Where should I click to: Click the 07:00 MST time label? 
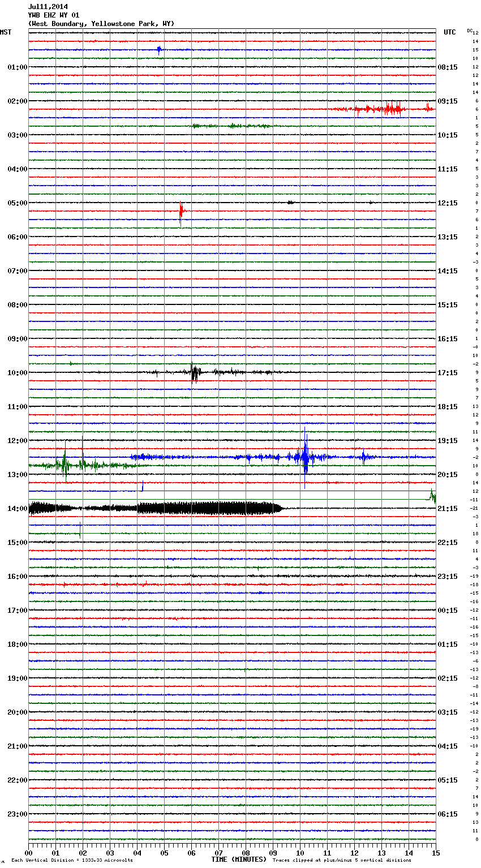coord(17,271)
